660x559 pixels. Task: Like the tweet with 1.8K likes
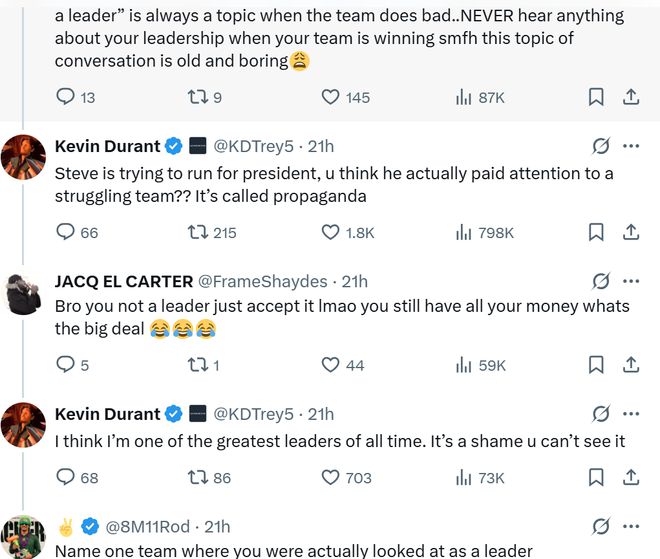[x=331, y=232]
